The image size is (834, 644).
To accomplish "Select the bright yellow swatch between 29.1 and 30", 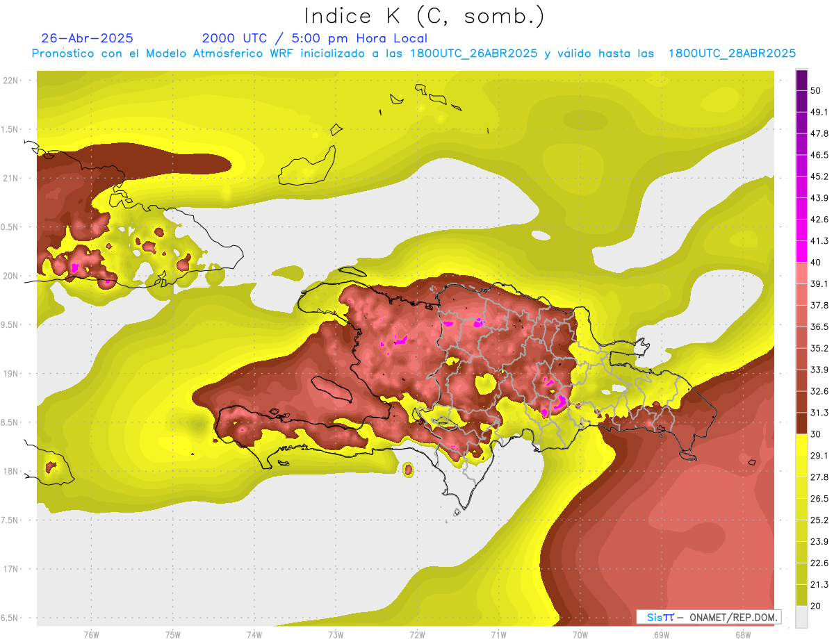I will [801, 445].
